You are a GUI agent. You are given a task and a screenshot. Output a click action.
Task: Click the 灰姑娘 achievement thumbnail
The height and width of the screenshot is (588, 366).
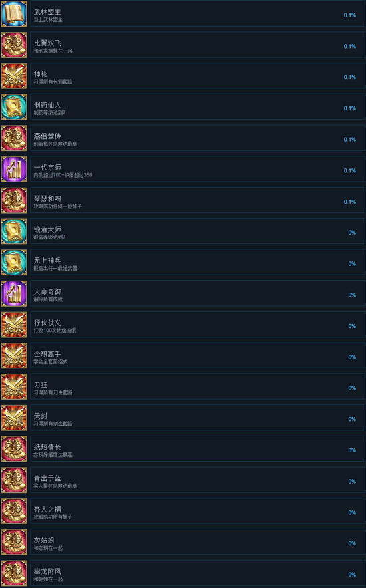(x=14, y=543)
